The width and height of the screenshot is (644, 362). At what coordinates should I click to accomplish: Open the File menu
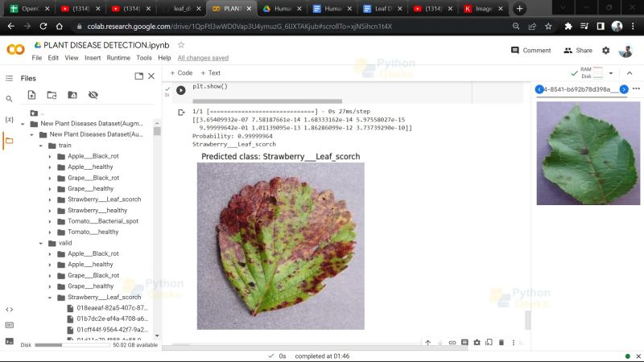coord(37,58)
